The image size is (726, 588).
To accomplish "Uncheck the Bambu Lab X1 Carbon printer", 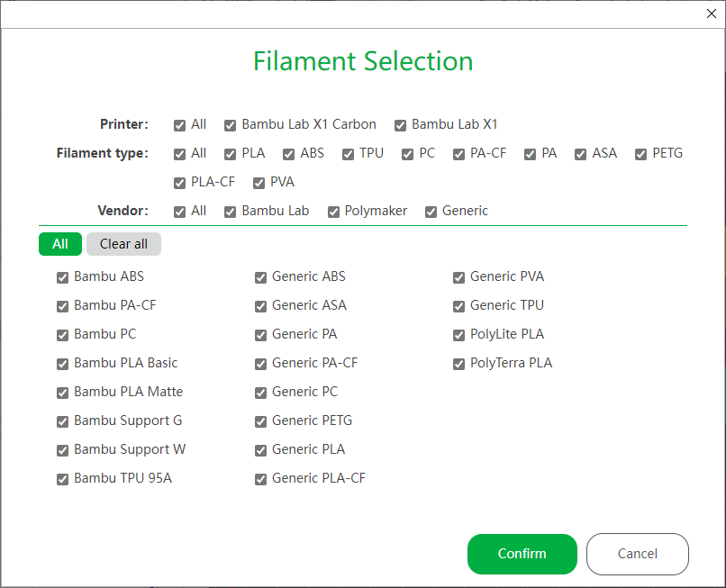I will 231,125.
